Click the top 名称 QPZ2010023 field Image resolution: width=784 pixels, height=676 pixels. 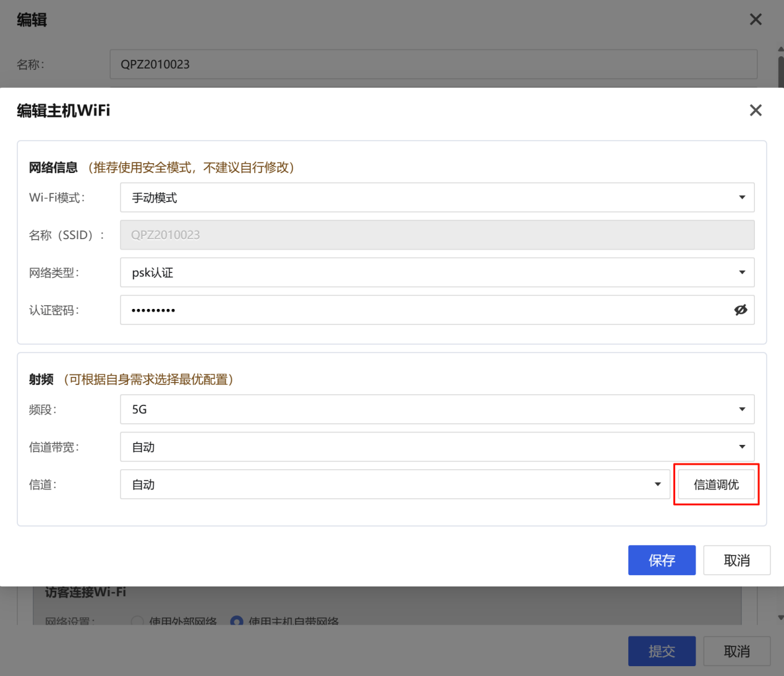tap(433, 65)
